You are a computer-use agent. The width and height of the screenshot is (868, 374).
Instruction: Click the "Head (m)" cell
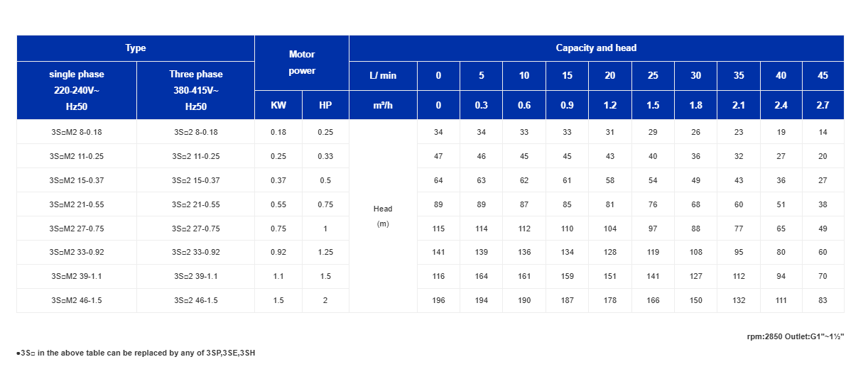(x=383, y=216)
